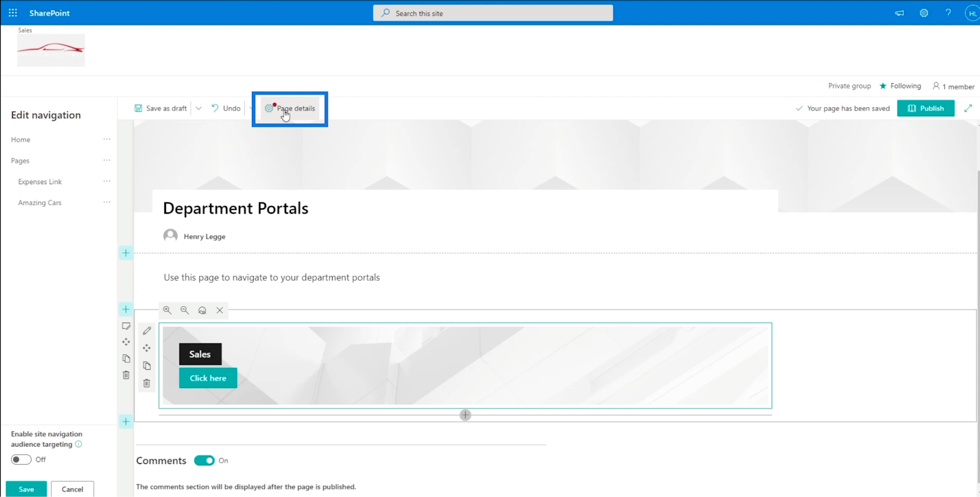Open the SharePoint app launcher waffle
980x497 pixels.
click(x=13, y=13)
